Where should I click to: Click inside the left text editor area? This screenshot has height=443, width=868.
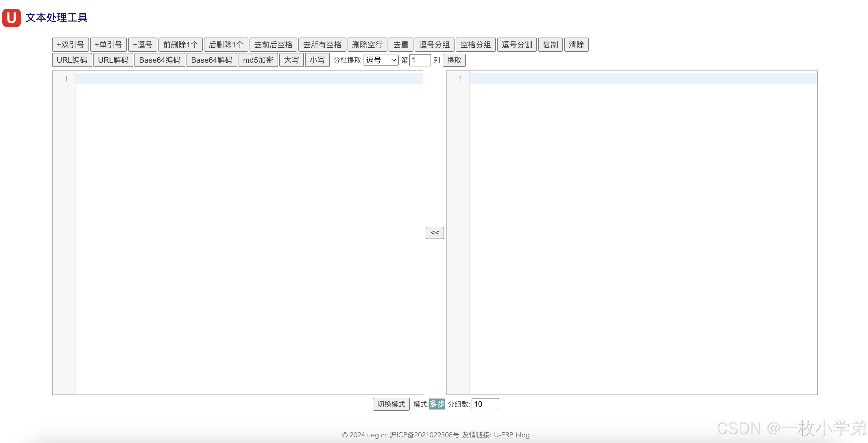249,232
